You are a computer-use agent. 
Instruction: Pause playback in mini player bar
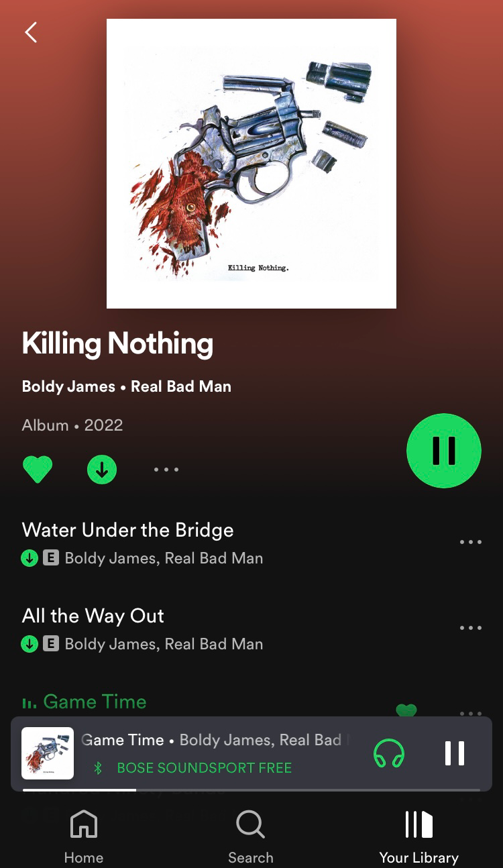pos(455,753)
